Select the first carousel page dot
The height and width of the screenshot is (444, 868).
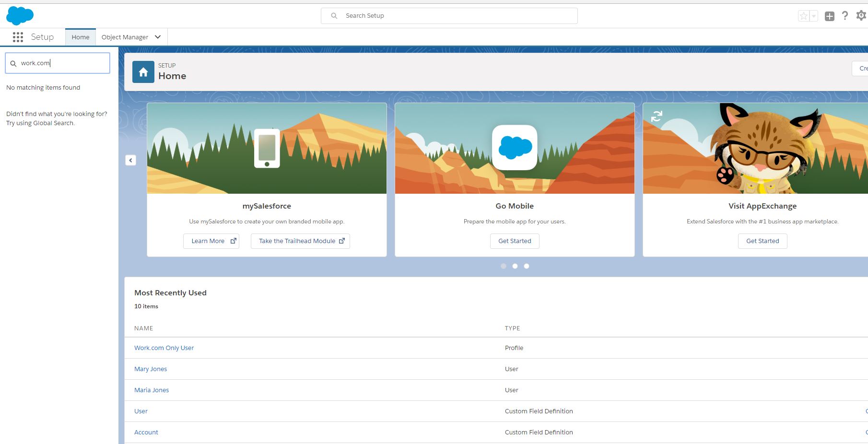point(503,266)
